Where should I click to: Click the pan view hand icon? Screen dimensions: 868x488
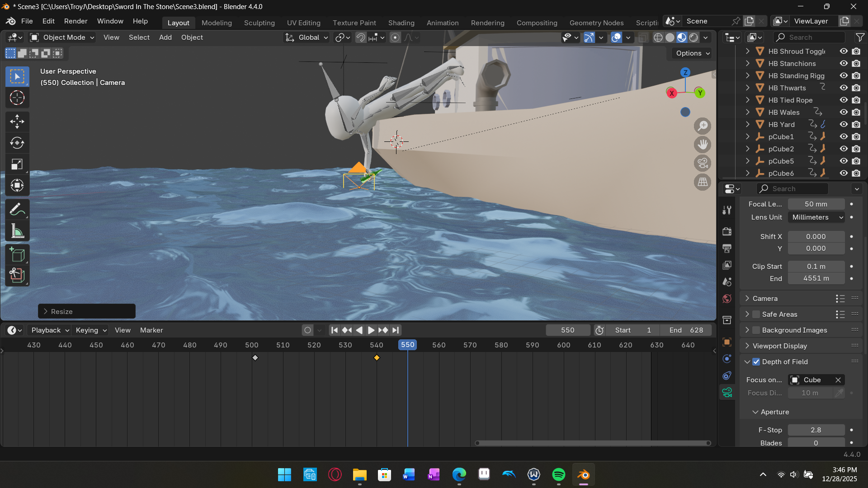pyautogui.click(x=703, y=145)
